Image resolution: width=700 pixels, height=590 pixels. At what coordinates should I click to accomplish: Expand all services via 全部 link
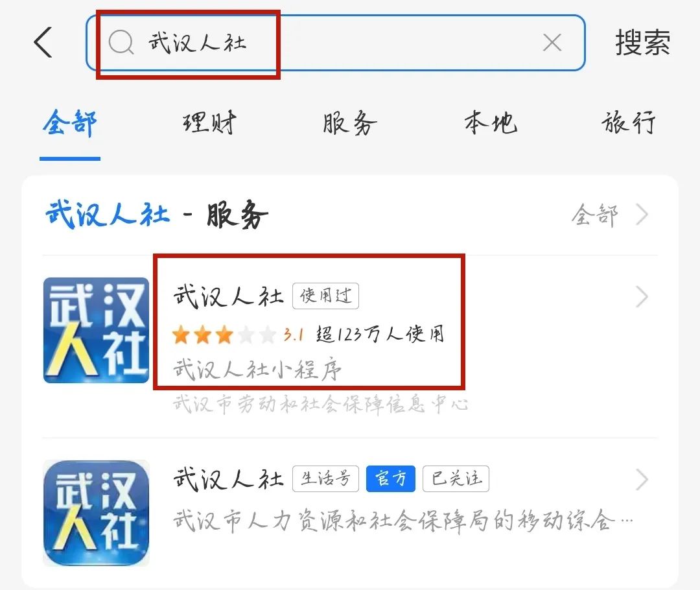coord(609,215)
